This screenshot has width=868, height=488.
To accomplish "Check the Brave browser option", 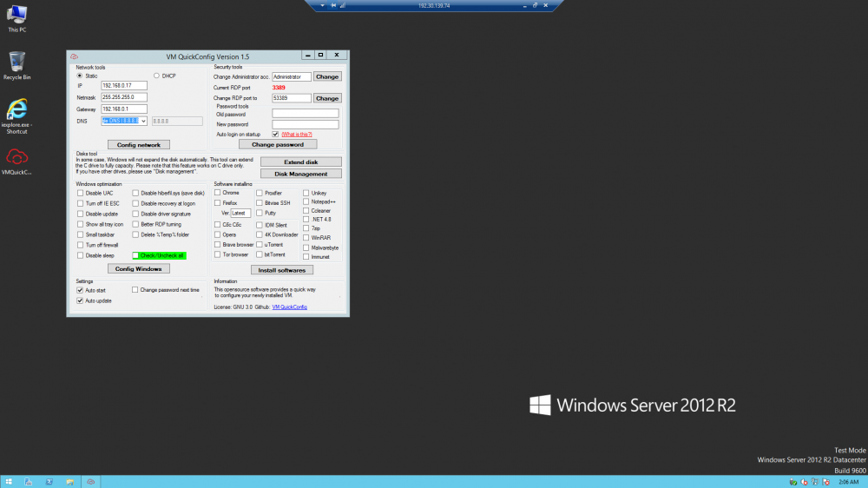I will click(218, 244).
